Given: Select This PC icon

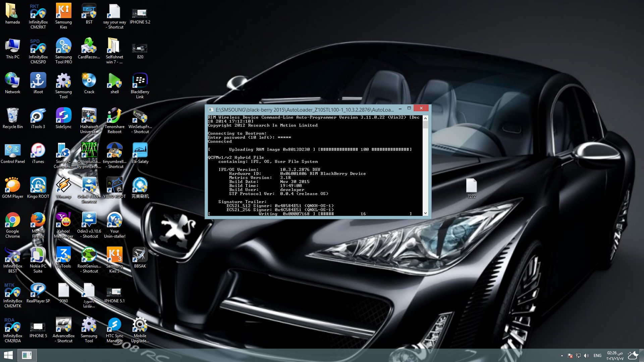Looking at the screenshot, I should point(12,49).
